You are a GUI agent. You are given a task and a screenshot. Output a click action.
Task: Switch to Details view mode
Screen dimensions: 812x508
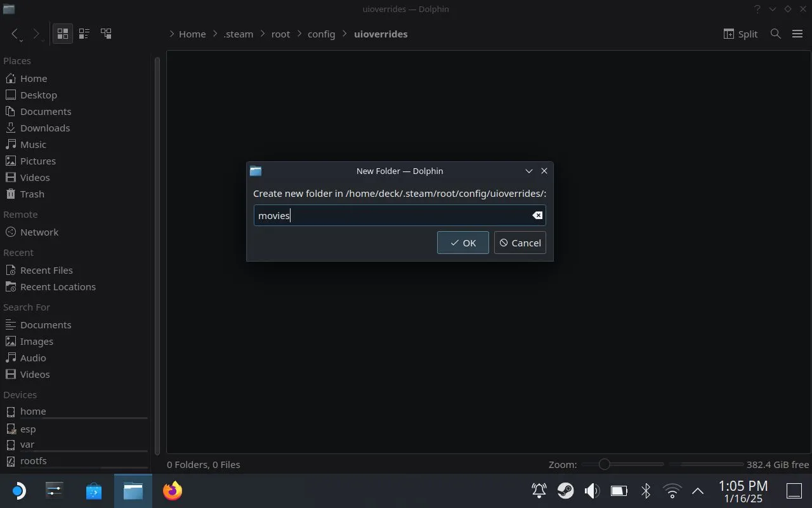(x=106, y=34)
